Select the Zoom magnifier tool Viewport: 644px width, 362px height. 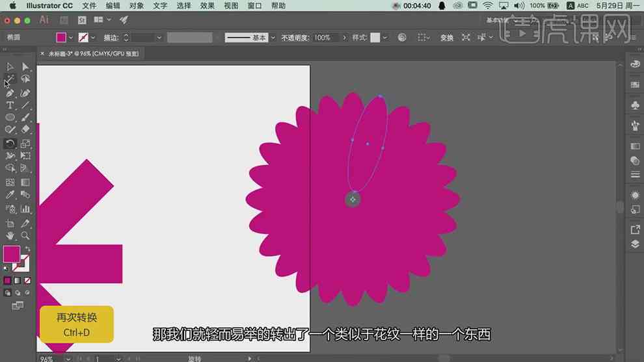(25, 235)
